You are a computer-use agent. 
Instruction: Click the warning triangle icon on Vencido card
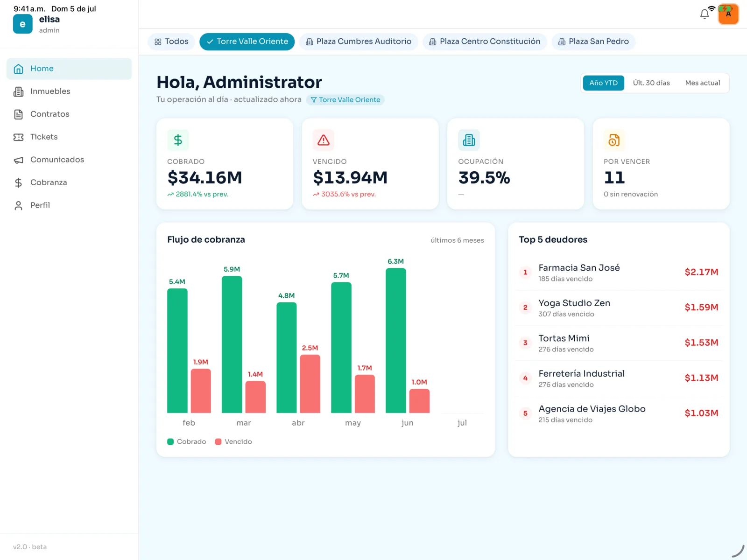coord(324,140)
